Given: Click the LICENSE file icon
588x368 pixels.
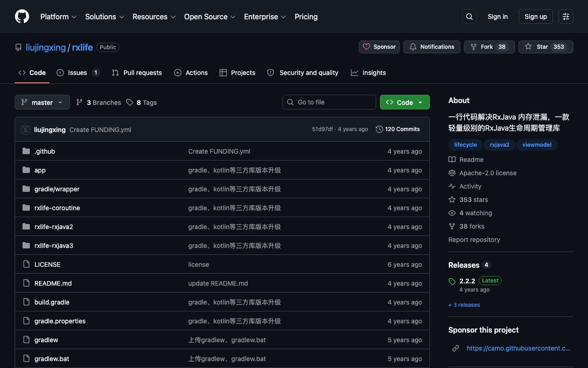Looking at the screenshot, I should click(26, 264).
